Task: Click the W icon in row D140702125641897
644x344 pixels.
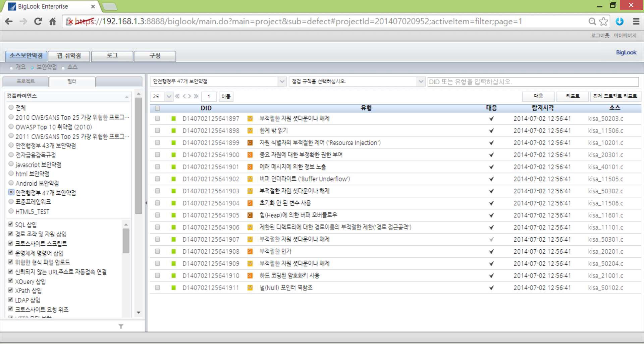Action: [250, 118]
